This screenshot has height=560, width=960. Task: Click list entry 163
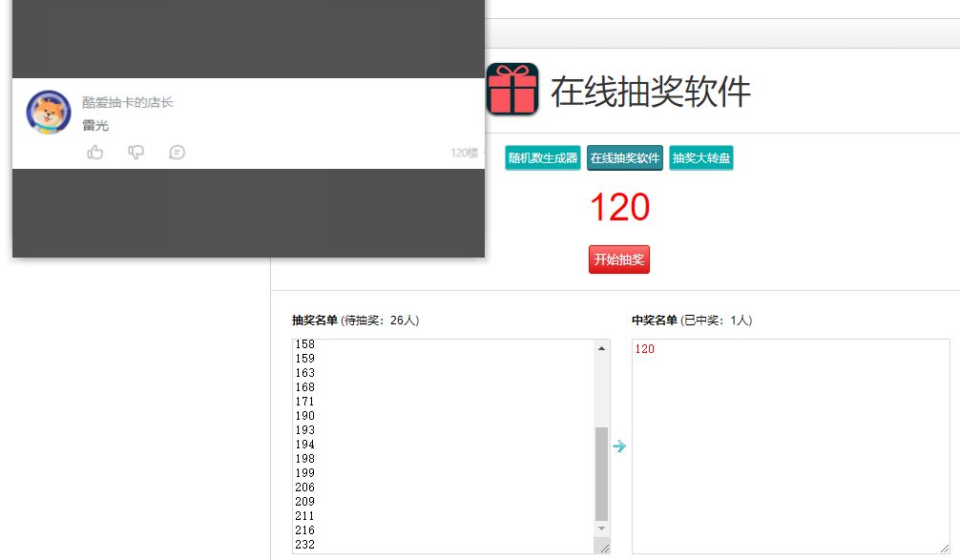305,373
